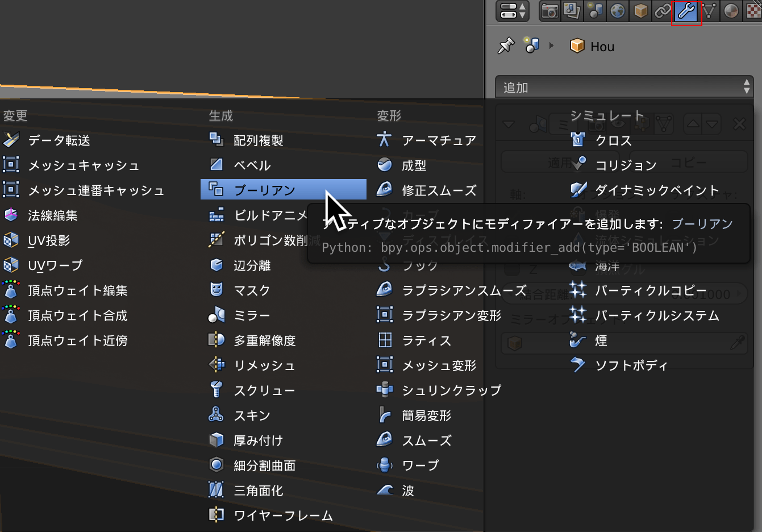Open the editor type selector dropdown
The height and width of the screenshot is (532, 762).
[513, 11]
